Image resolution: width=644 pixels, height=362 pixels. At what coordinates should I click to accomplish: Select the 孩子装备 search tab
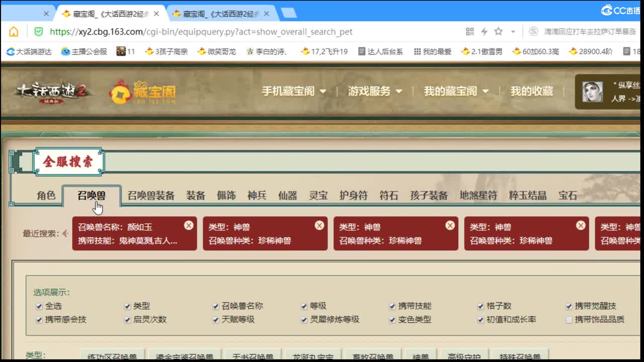(x=429, y=196)
